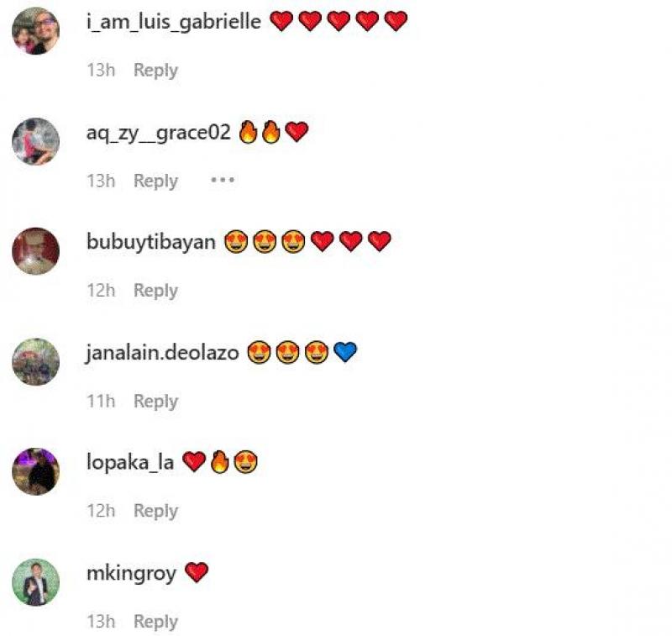This screenshot has width=672, height=636.
Task: Visit the mkingroy username link
Action: tap(131, 574)
